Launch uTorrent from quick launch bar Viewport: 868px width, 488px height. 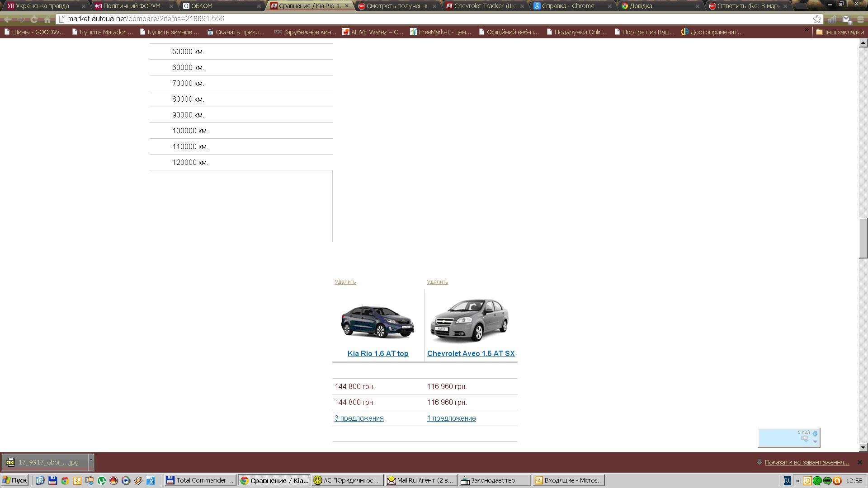(101, 480)
